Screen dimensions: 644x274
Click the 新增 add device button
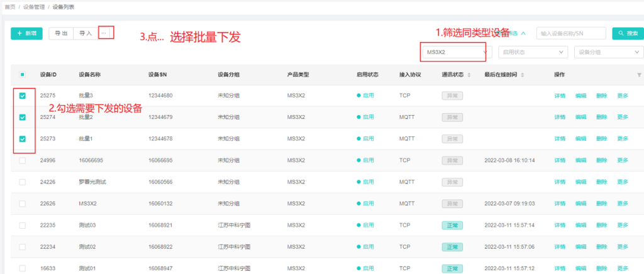point(27,33)
